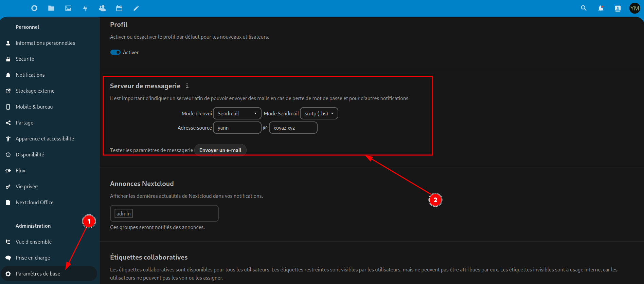Open the YM user avatar menu
Viewport: 644px width, 284px height.
(634, 8)
